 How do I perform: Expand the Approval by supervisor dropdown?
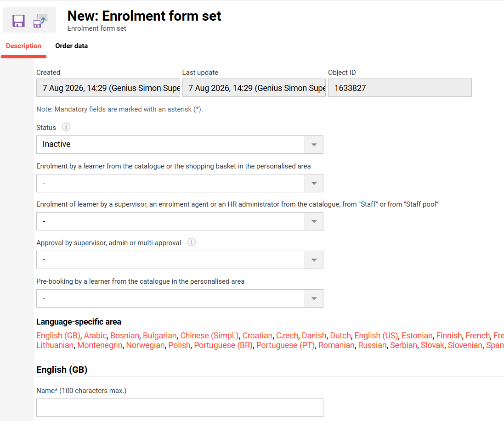pyautogui.click(x=180, y=260)
